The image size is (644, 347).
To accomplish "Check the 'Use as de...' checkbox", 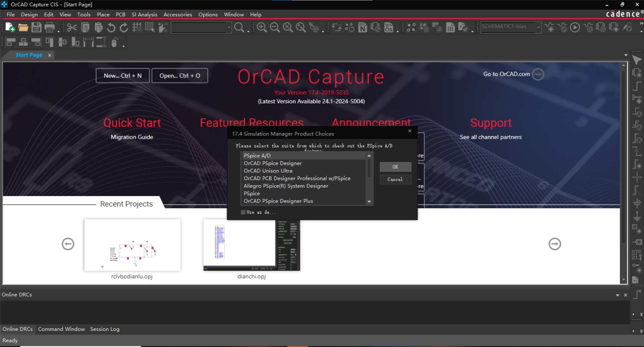I will (243, 212).
